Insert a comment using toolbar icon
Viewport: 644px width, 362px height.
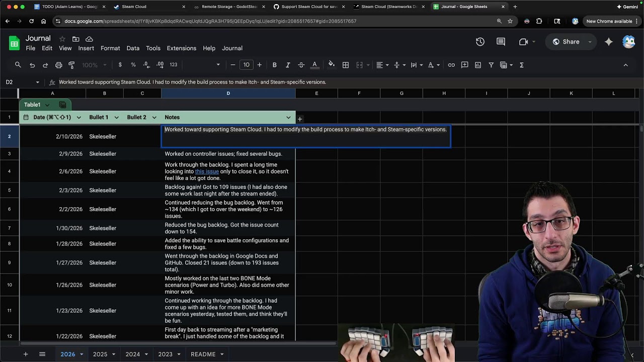pyautogui.click(x=464, y=65)
